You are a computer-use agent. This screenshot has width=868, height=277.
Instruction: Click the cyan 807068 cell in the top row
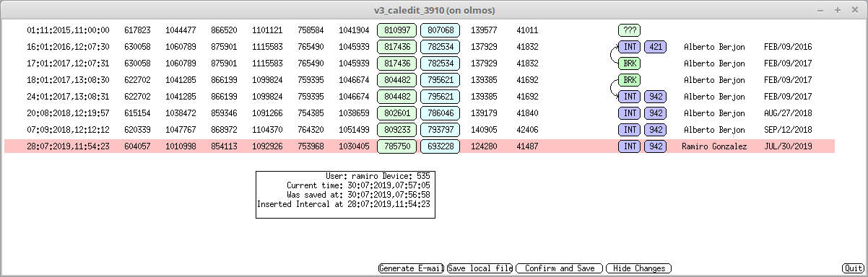click(x=440, y=30)
